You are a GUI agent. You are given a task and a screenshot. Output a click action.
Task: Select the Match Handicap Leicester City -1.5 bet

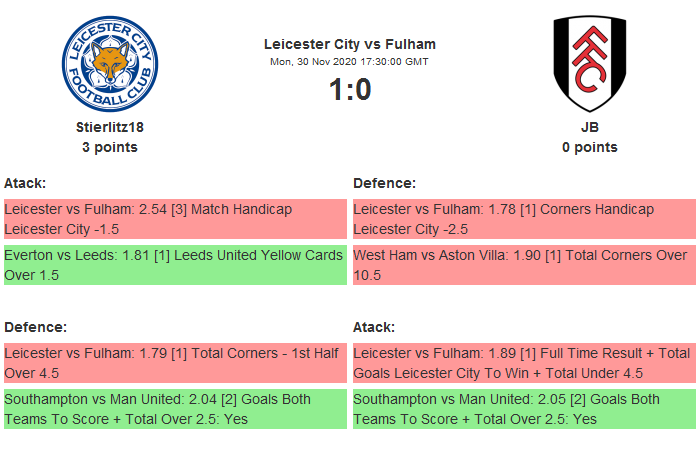tap(175, 219)
